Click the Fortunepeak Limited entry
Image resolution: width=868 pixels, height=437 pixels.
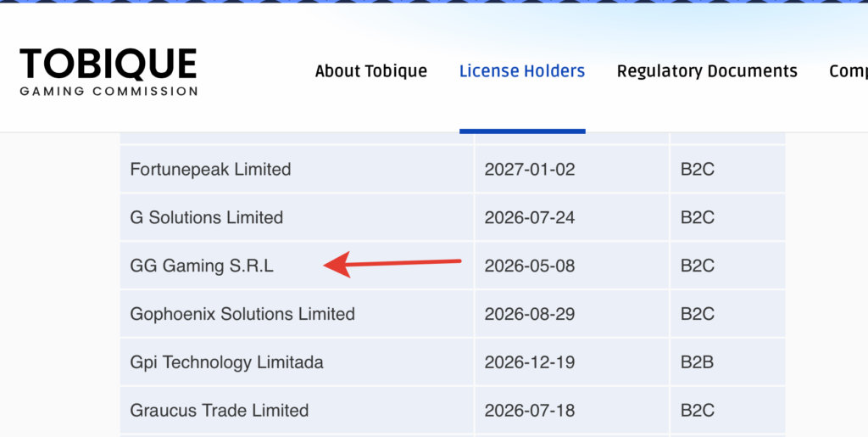click(x=210, y=170)
